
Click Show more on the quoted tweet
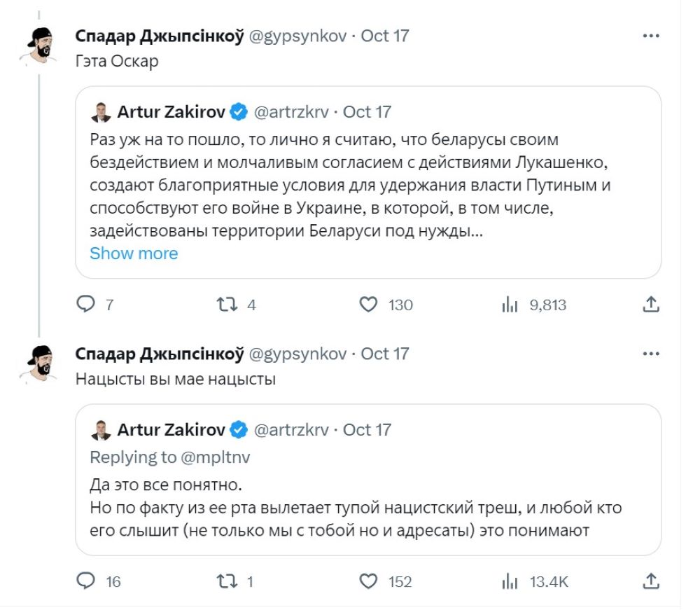click(133, 254)
